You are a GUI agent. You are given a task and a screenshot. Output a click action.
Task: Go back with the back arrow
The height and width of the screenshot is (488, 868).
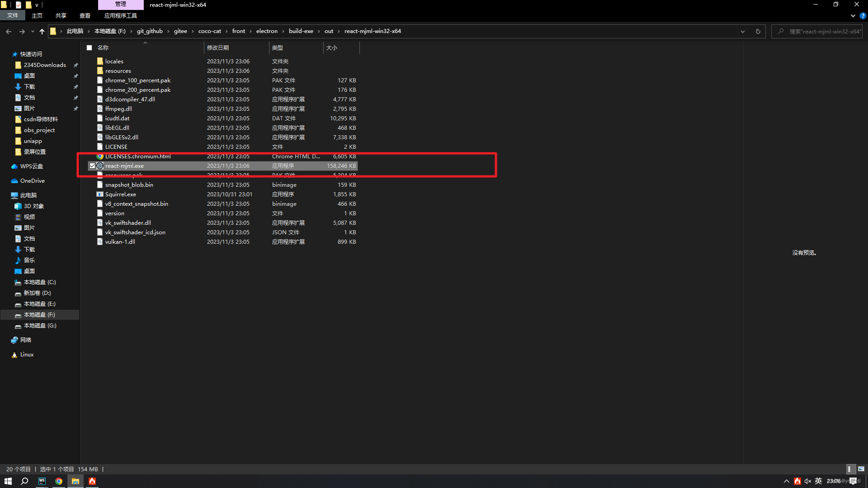pos(9,31)
